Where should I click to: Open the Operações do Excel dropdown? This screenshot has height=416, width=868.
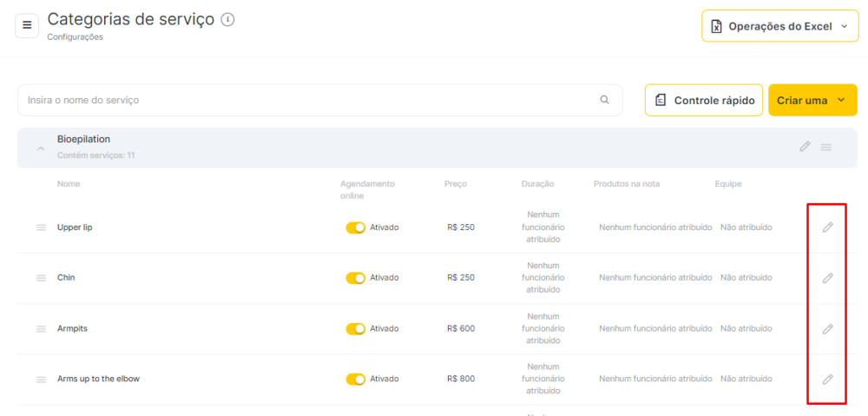click(780, 26)
